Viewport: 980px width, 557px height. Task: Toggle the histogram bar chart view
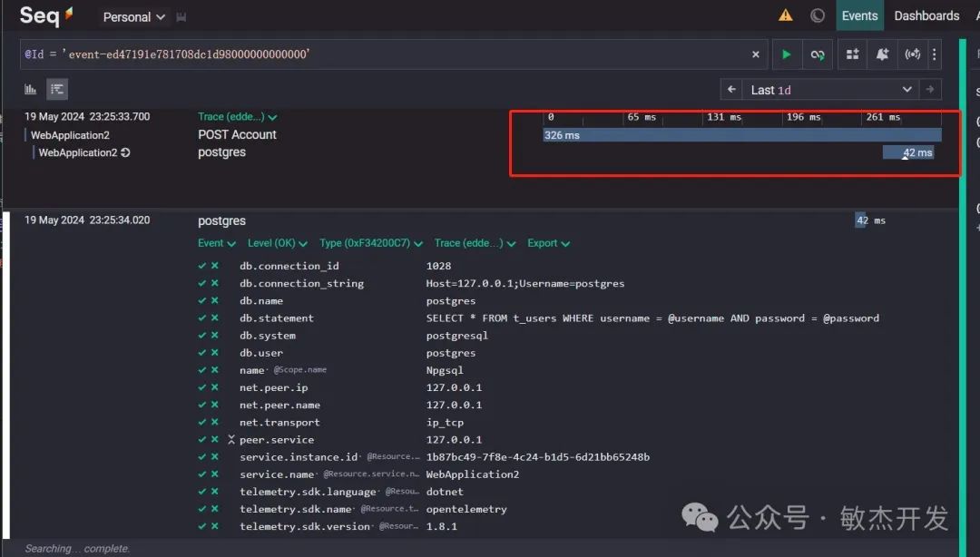point(27,89)
